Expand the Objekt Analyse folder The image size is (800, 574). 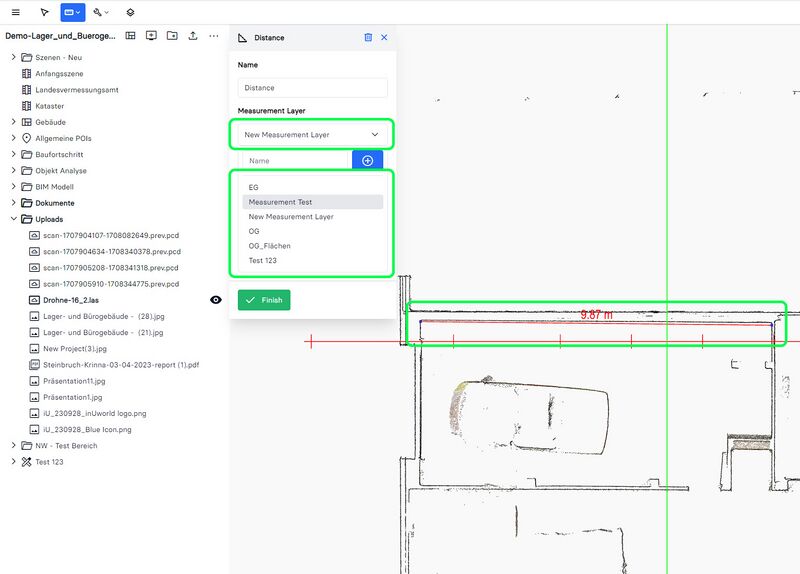(x=14, y=170)
